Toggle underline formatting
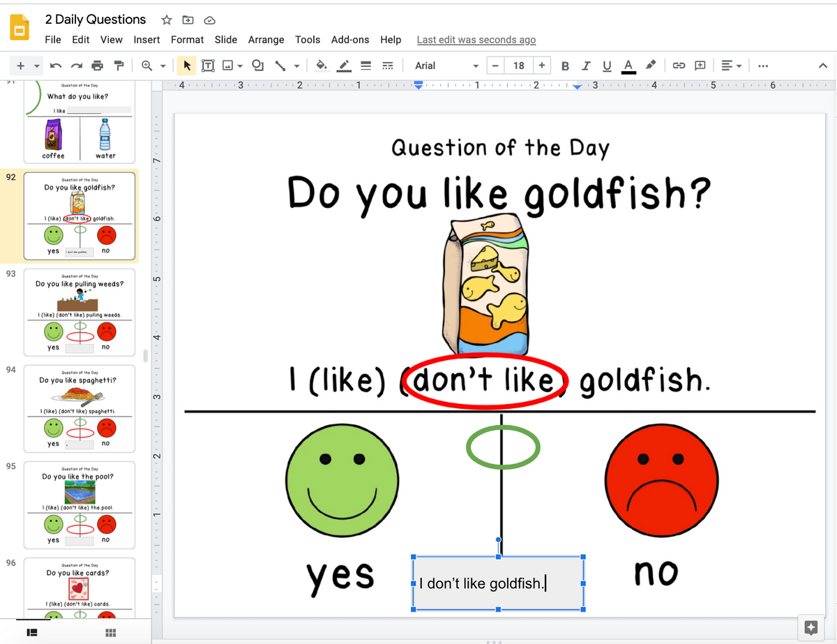This screenshot has height=644, width=837. 607,65
